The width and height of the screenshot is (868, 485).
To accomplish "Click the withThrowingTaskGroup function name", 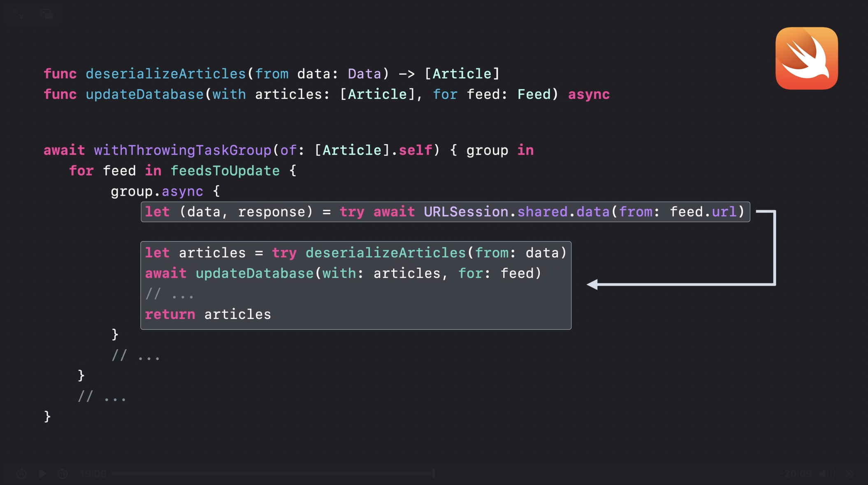I will pyautogui.click(x=182, y=150).
